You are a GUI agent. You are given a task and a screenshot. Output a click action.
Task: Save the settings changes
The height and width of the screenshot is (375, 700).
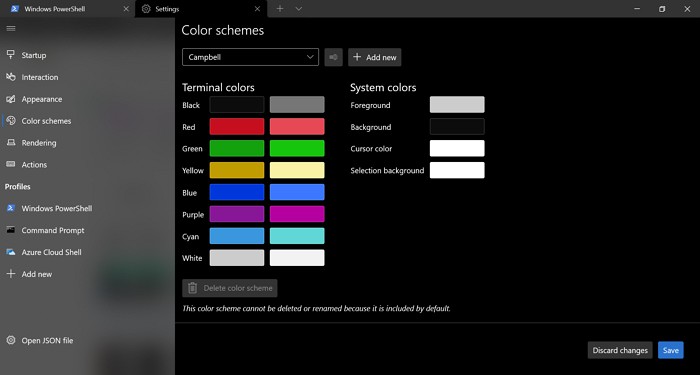(x=671, y=350)
